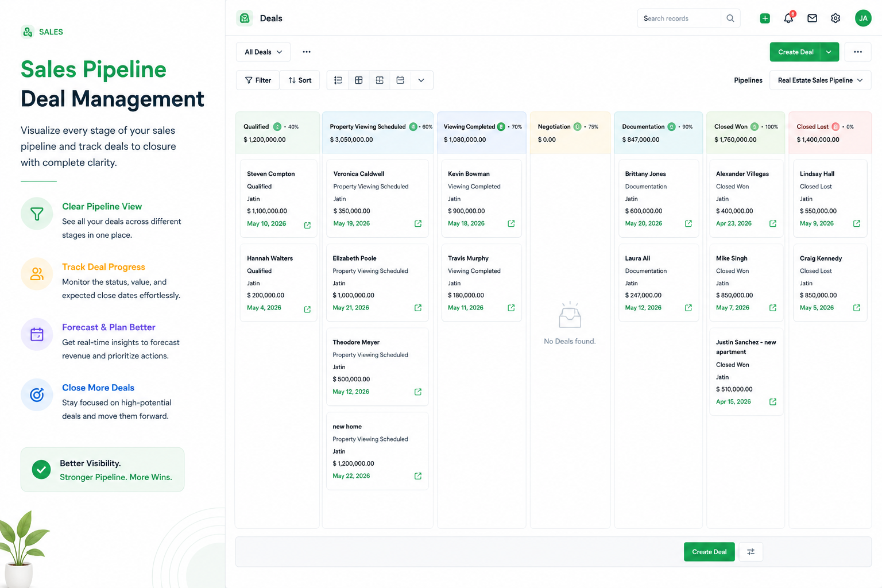Open the Steven Compton deal name
Screen dimensions: 882x588
(271, 174)
